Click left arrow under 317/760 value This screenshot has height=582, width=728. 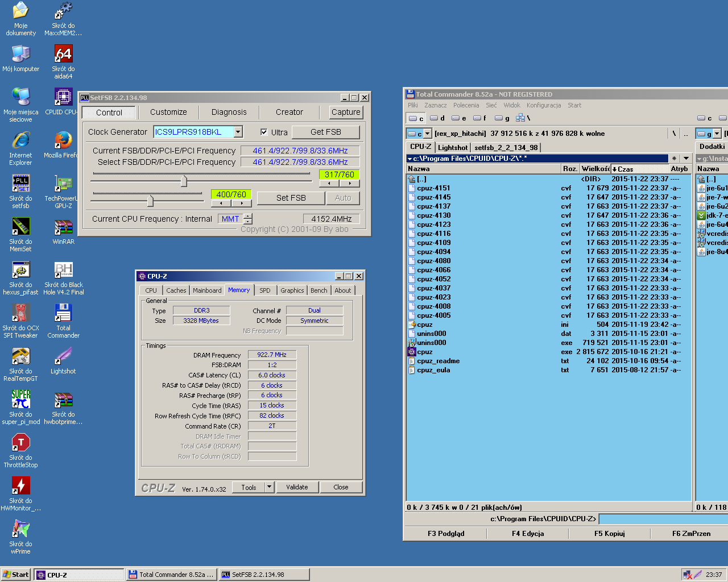[x=329, y=184]
